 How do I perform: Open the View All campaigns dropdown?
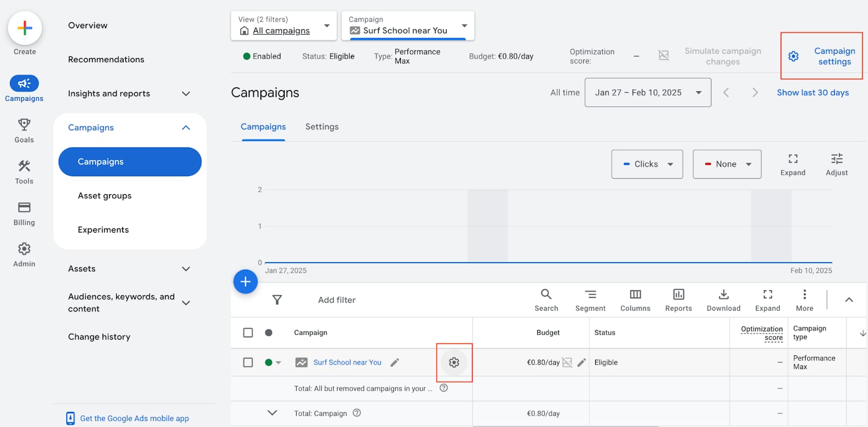284,26
